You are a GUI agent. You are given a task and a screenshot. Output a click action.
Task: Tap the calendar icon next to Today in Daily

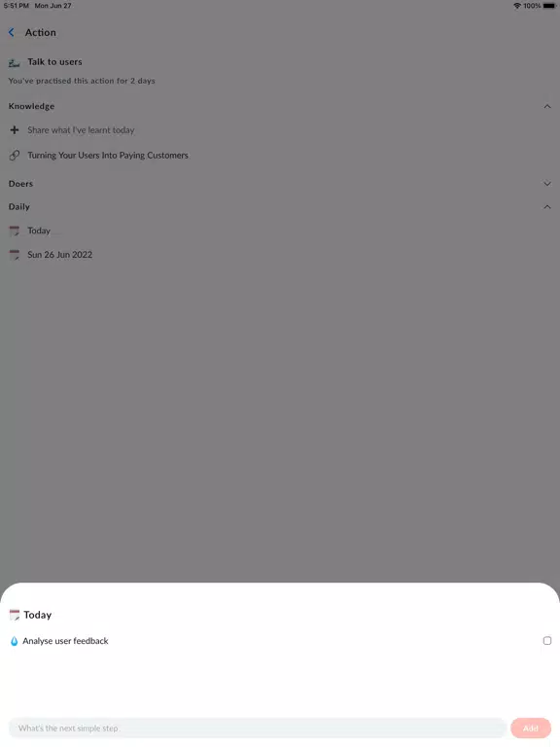(15, 231)
